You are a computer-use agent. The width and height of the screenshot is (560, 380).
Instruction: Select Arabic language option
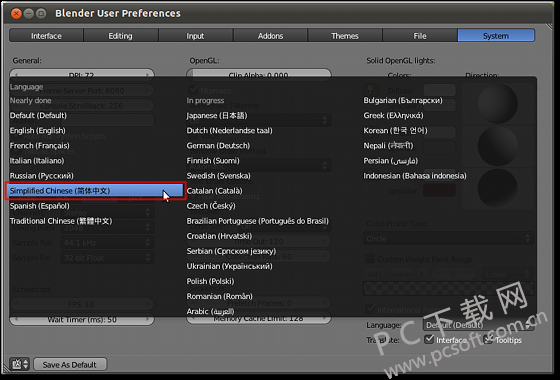click(x=210, y=311)
